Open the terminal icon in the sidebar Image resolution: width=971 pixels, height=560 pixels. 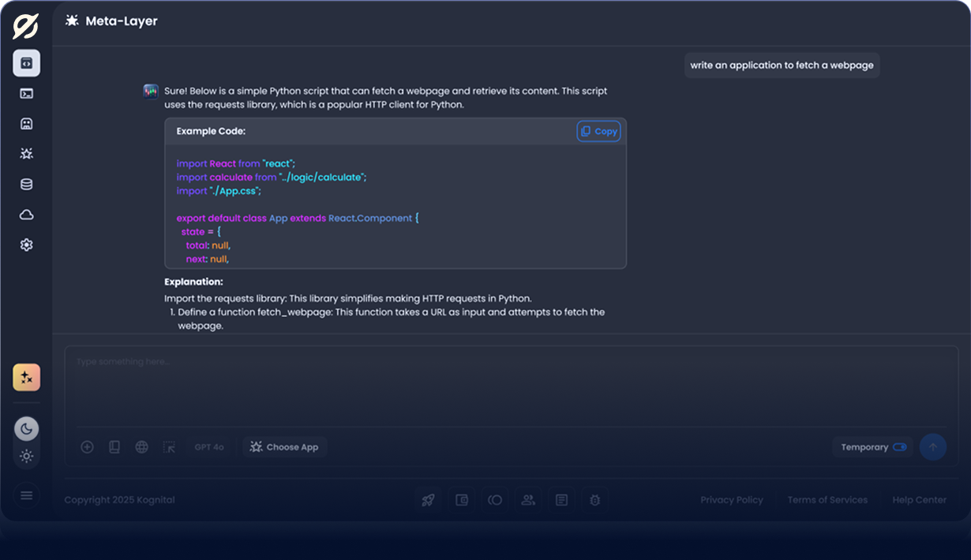tap(26, 93)
